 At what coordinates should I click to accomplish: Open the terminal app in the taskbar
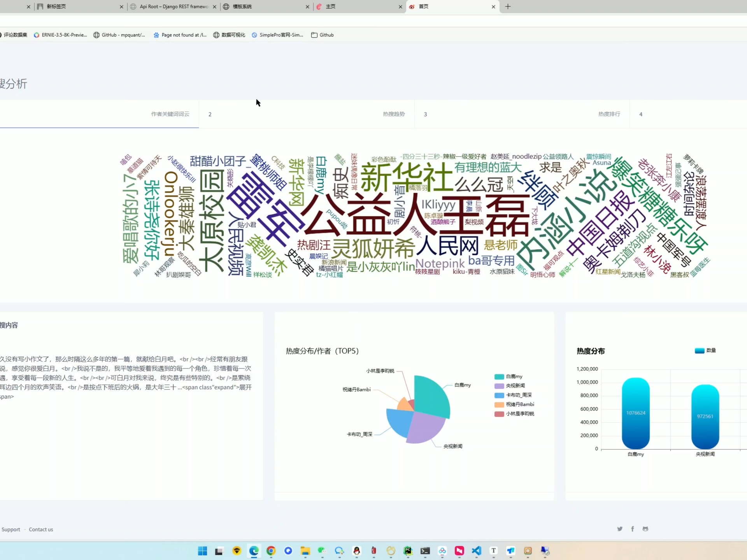(425, 551)
